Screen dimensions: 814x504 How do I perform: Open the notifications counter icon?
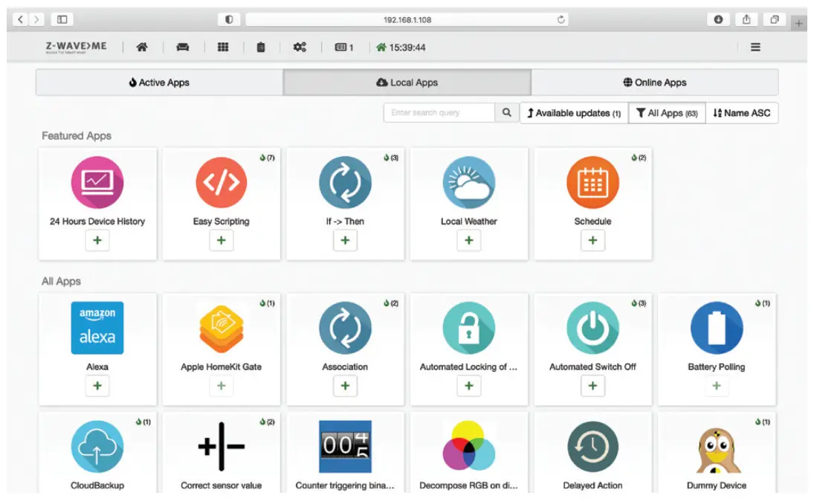(344, 48)
